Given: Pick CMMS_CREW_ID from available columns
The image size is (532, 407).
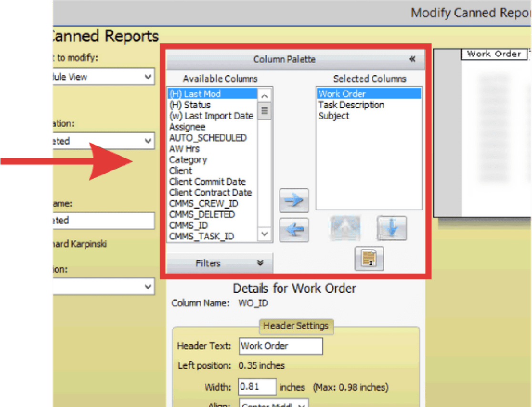Looking at the screenshot, I should click(204, 203).
